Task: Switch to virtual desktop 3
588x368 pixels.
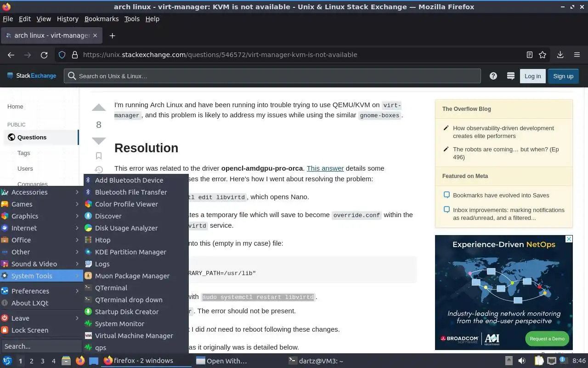Action: pyautogui.click(x=43, y=361)
